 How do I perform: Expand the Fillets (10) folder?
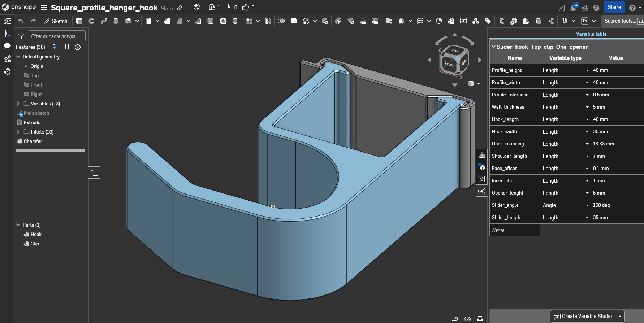pyautogui.click(x=18, y=132)
